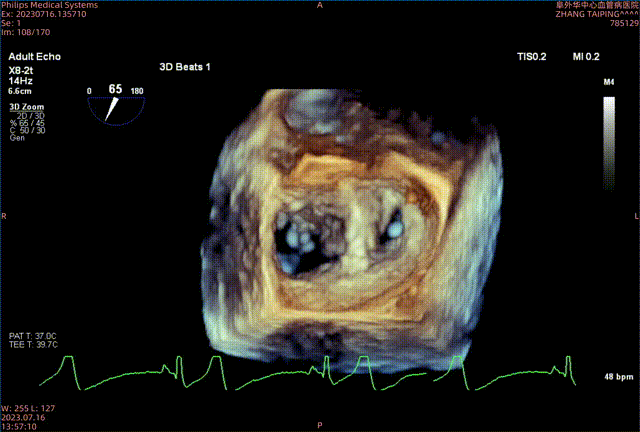Click the 48 bpm heart rate readout
Image resolution: width=640 pixels, height=432 pixels.
pyautogui.click(x=616, y=377)
